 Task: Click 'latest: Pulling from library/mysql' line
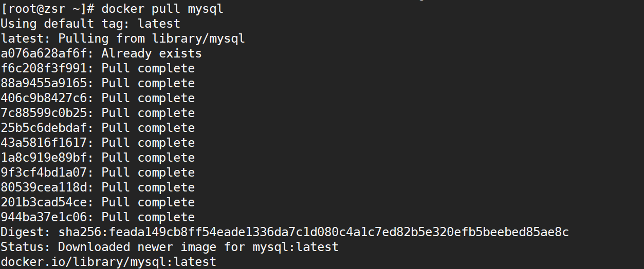click(123, 39)
